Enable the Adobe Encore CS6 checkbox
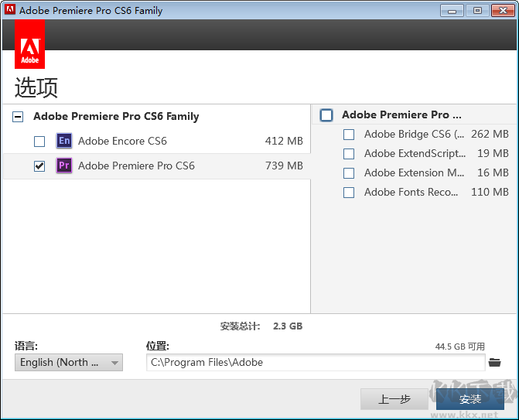Image resolution: width=519 pixels, height=420 pixels. pos(39,142)
